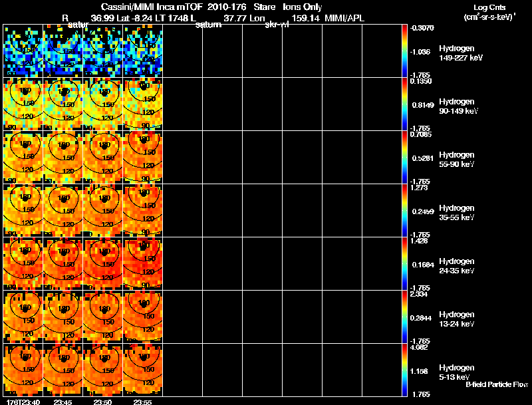The height and width of the screenshot is (405, 532).
Task: Click the colorbar value '-1.036'
Action: coord(420,52)
